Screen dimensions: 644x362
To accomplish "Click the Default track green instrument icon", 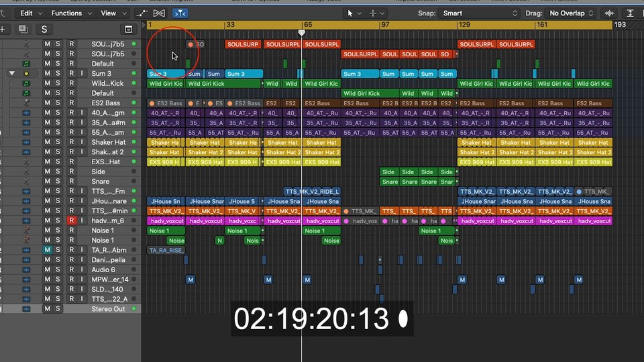I will coord(26,64).
